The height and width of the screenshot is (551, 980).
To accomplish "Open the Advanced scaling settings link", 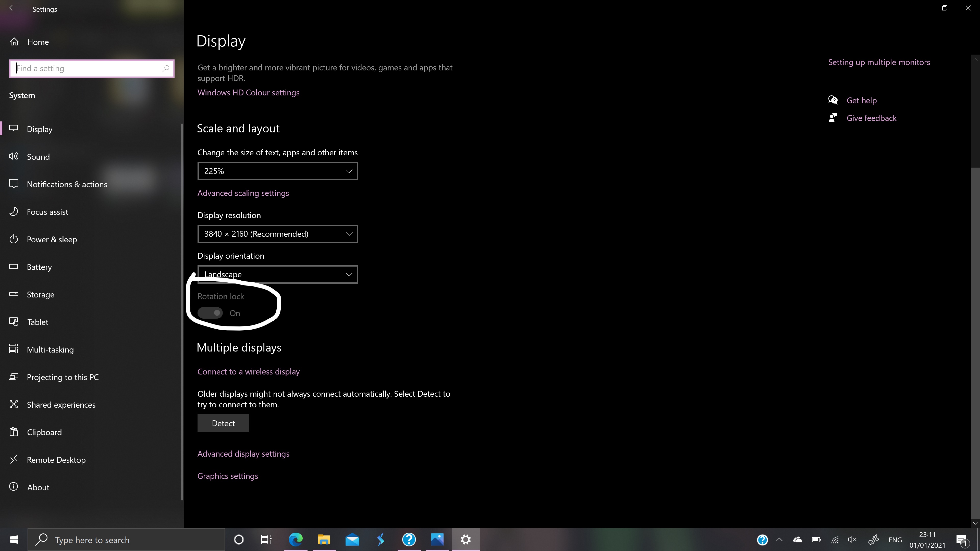I will click(x=243, y=193).
